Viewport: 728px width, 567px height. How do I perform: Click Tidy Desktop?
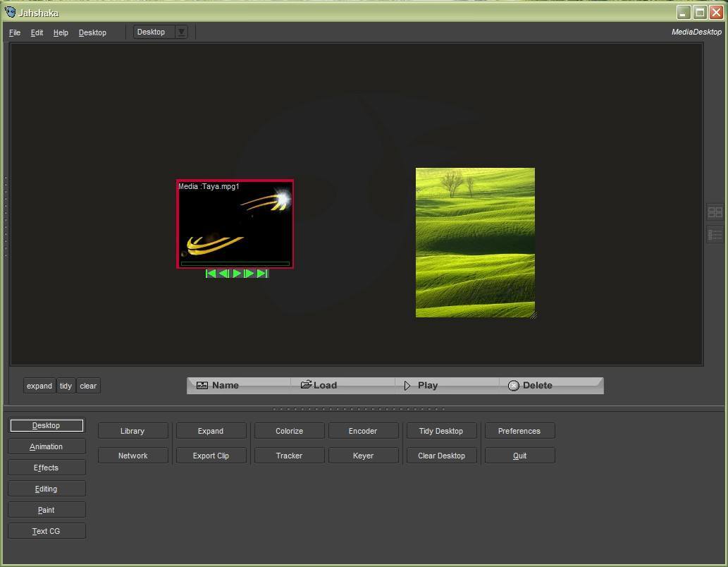click(441, 431)
